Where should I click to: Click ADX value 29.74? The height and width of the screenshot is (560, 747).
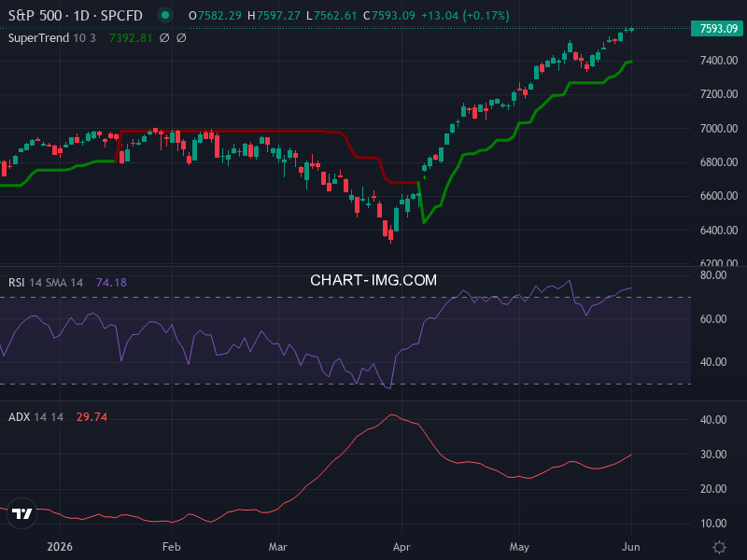(92, 417)
